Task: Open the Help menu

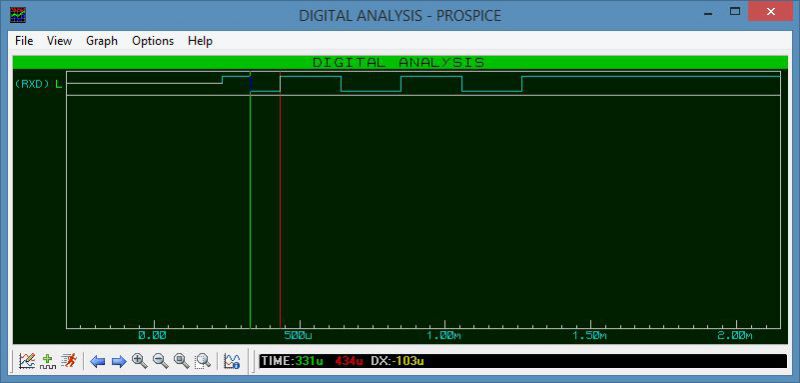Action: point(200,41)
